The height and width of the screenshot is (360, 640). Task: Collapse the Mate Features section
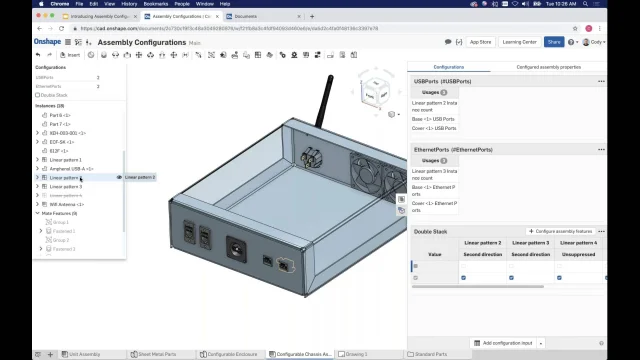click(38, 213)
